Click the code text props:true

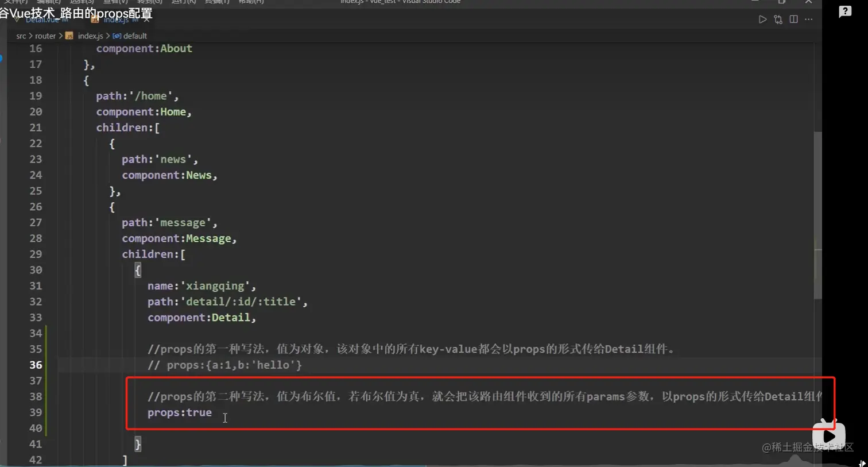tap(180, 412)
